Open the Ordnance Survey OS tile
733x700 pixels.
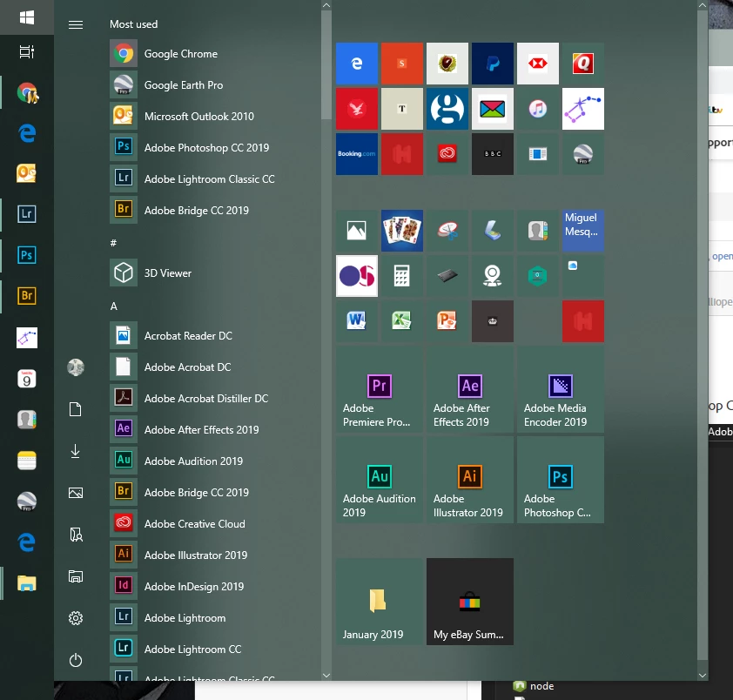357,276
